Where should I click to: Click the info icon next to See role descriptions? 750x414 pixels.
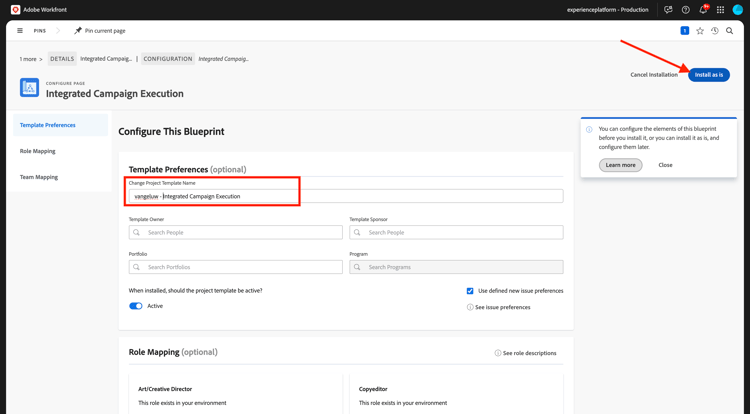click(497, 353)
